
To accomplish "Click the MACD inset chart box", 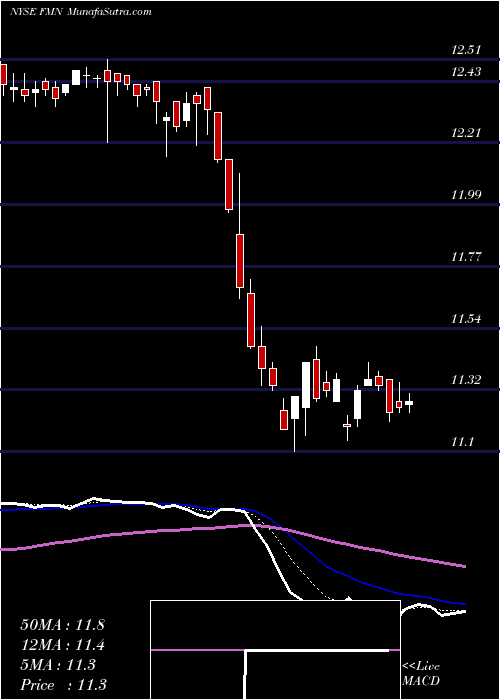I will tap(275, 650).
